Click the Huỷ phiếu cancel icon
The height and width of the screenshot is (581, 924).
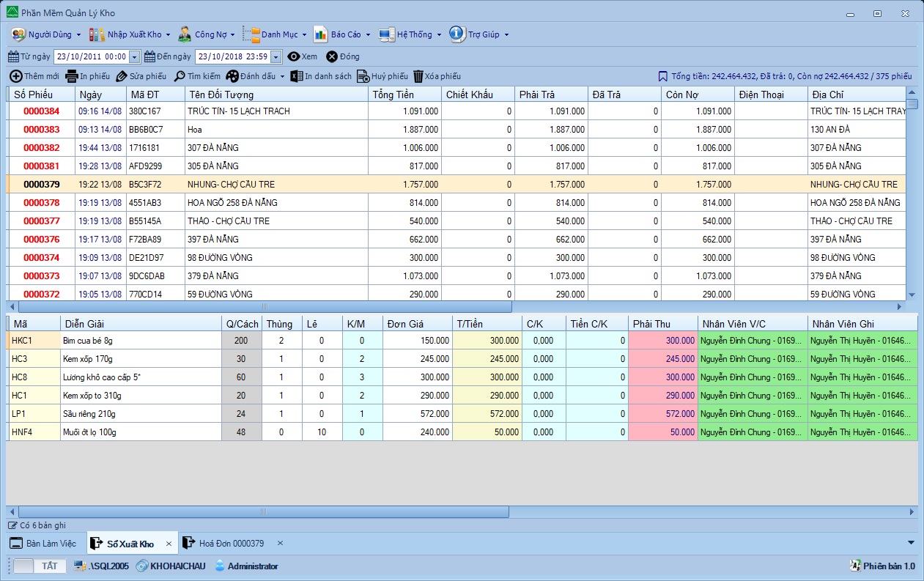(x=363, y=76)
